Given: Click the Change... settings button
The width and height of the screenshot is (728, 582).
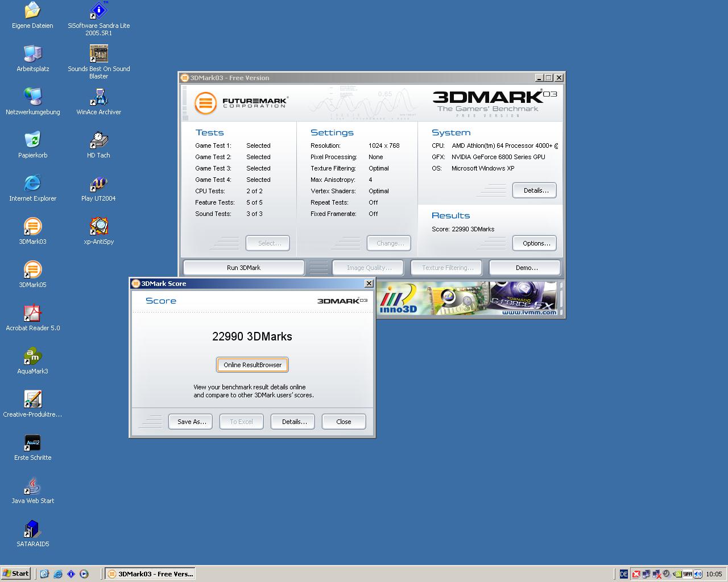Looking at the screenshot, I should [x=389, y=243].
